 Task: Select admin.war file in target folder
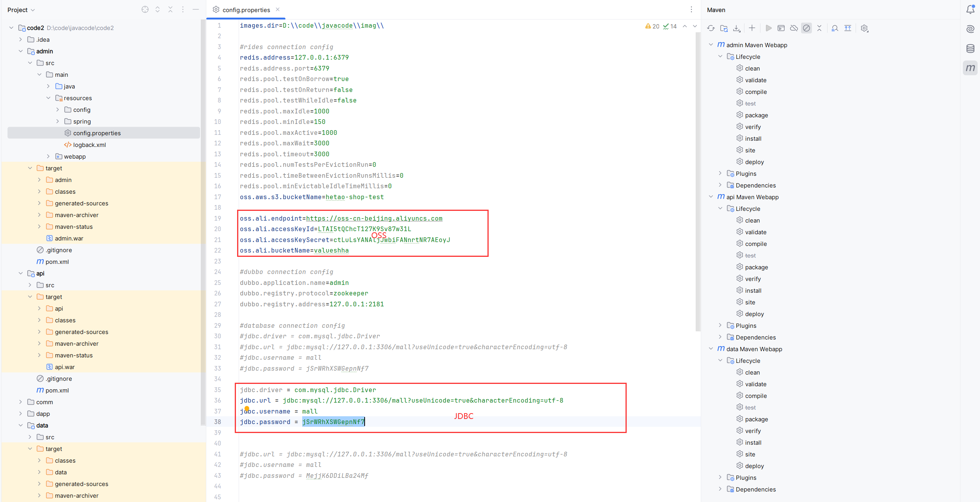click(x=69, y=238)
